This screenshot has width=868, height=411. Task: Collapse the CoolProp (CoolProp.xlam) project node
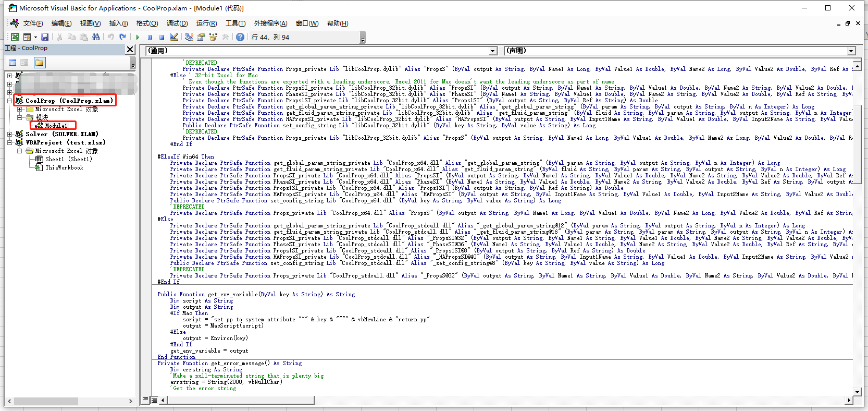pyautogui.click(x=10, y=101)
